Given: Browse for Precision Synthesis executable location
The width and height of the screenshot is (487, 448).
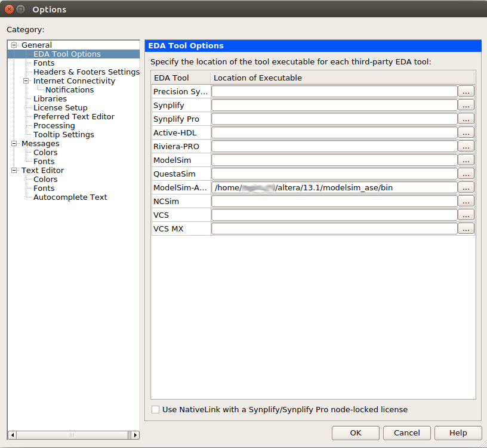Looking at the screenshot, I should 466,92.
